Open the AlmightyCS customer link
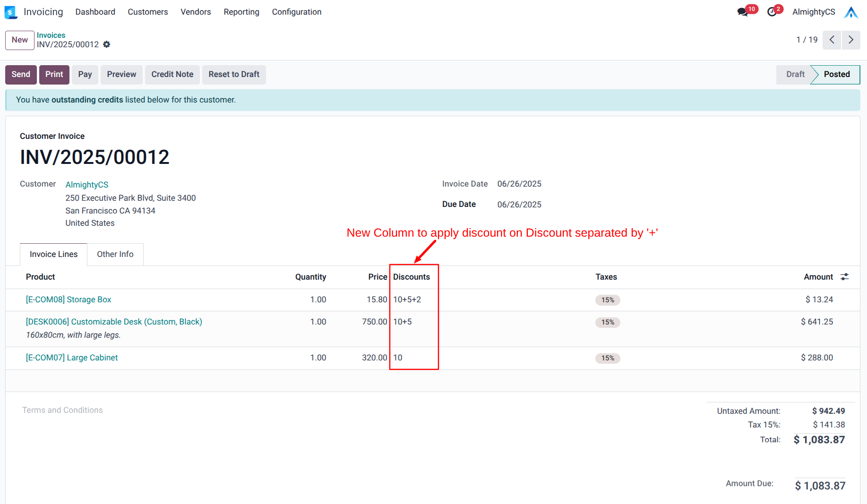The image size is (867, 504). point(86,185)
